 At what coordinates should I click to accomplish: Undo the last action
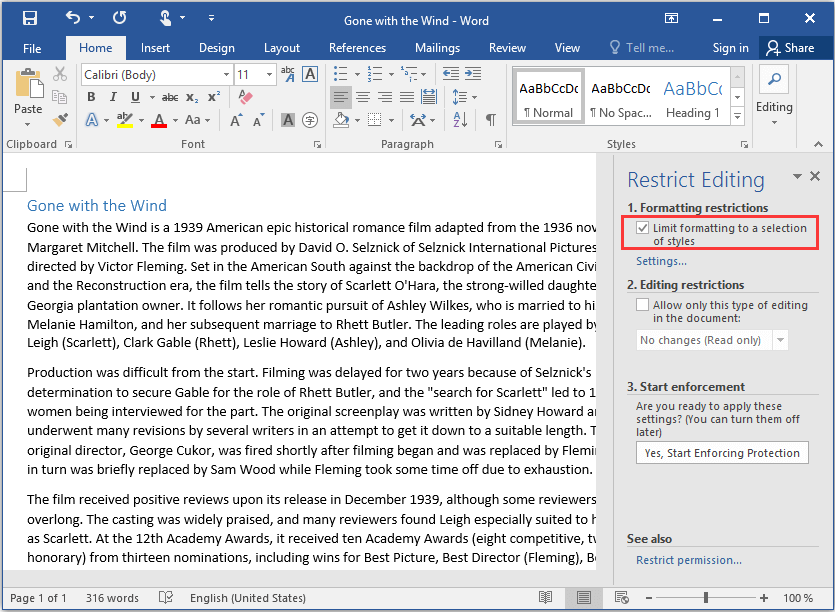[x=73, y=18]
